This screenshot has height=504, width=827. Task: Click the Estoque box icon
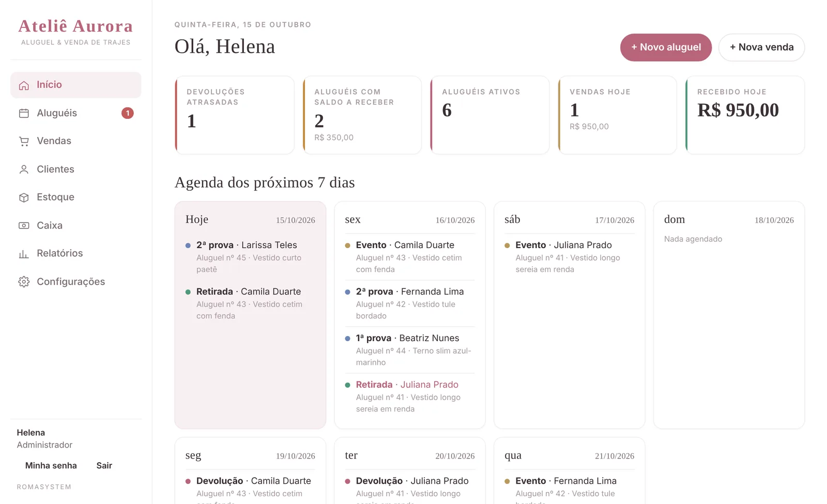tap(24, 197)
